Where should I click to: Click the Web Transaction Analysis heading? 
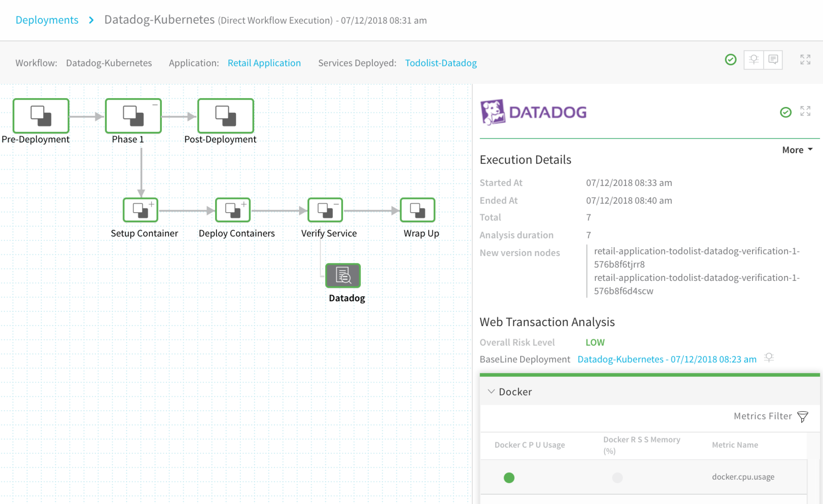[x=547, y=322]
